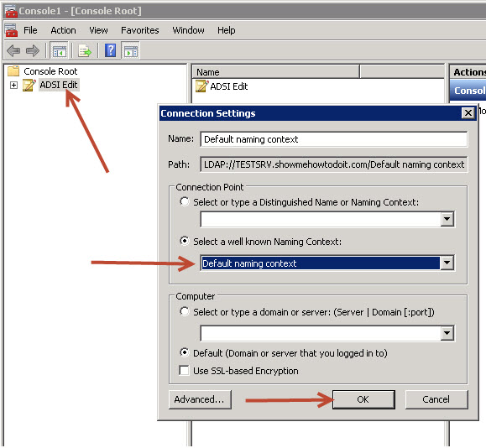
Task: Enable Use SSL-based Encryption checkbox
Action: pos(184,370)
